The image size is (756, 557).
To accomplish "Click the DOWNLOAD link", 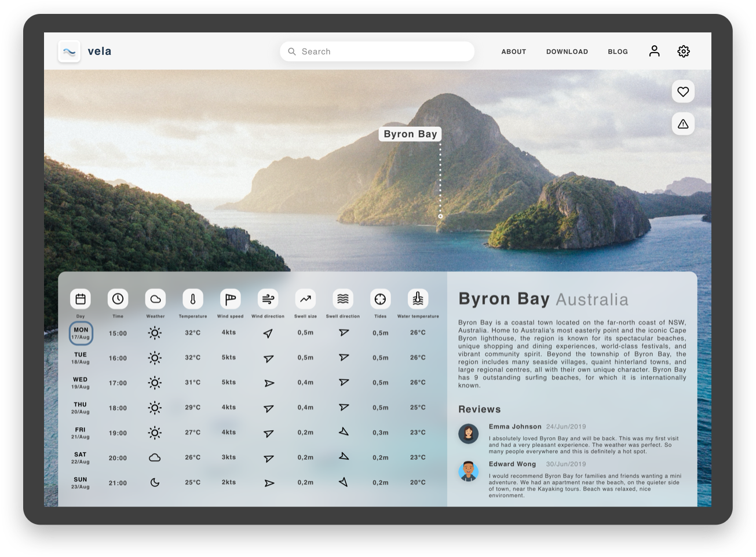I will (567, 52).
